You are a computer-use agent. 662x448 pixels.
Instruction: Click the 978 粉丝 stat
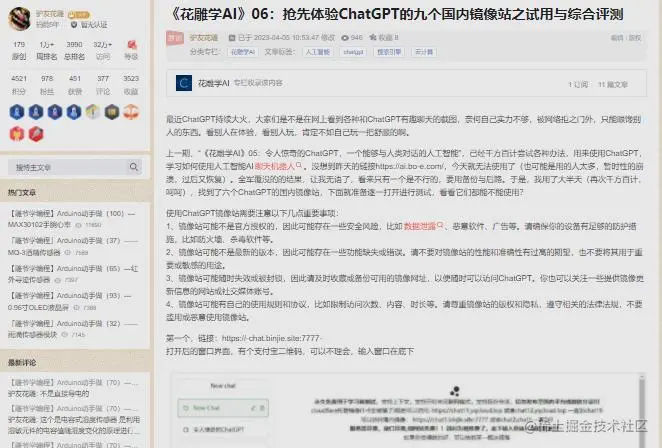47,84
